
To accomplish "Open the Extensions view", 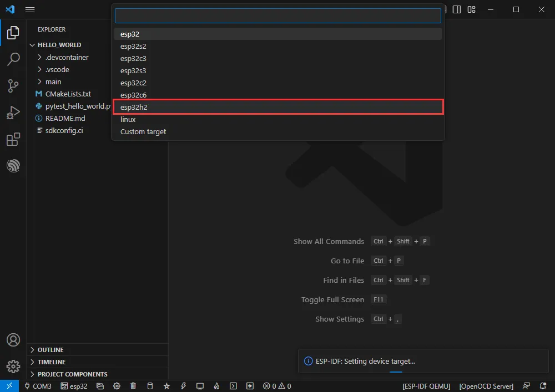I will pos(13,139).
